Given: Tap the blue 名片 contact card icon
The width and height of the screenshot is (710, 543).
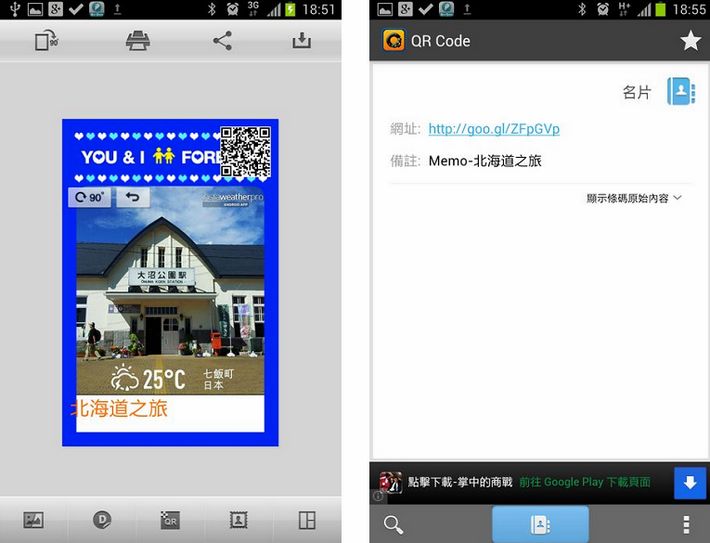Looking at the screenshot, I should pos(681,91).
